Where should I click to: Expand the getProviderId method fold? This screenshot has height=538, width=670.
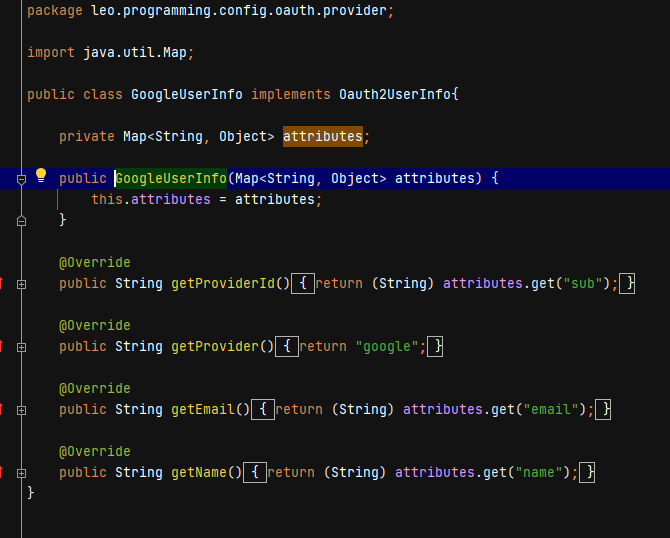21,284
